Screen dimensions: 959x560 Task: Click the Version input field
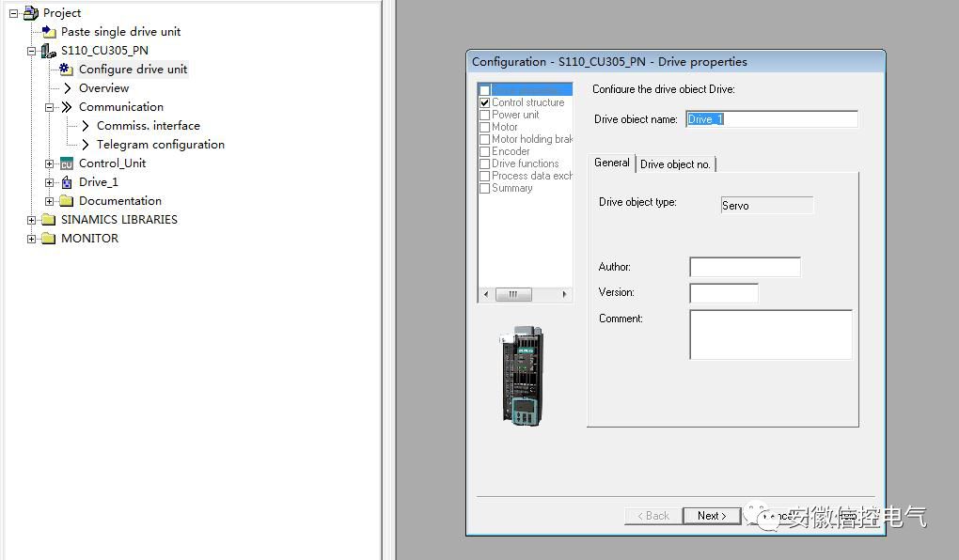click(724, 293)
